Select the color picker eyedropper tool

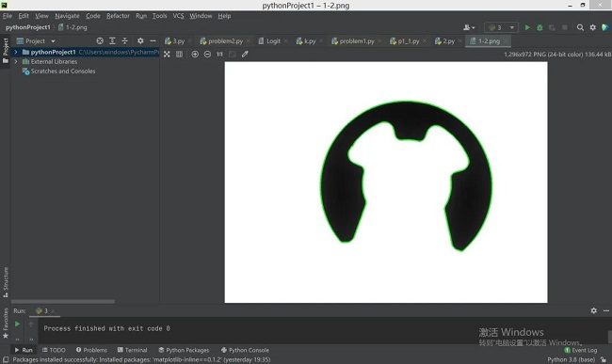point(245,55)
